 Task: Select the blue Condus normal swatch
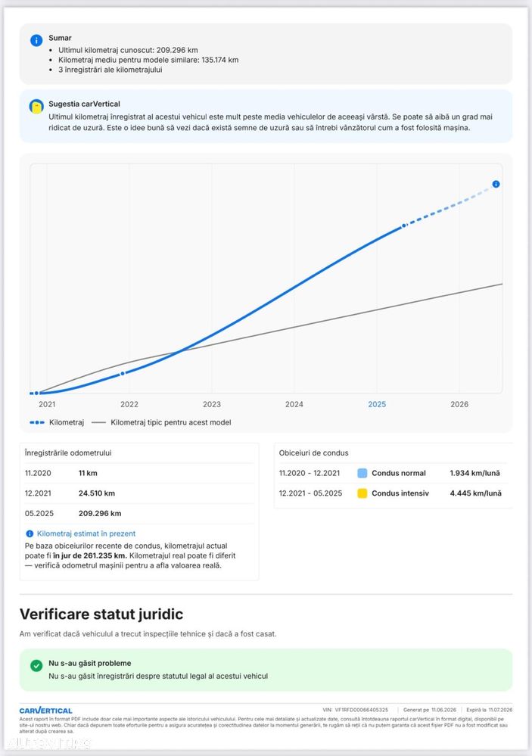point(362,473)
